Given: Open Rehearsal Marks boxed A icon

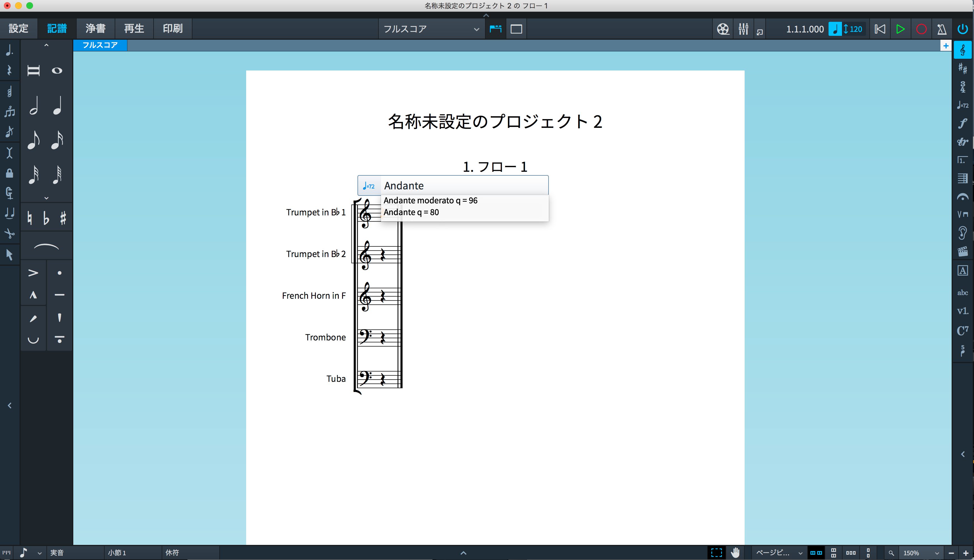Looking at the screenshot, I should coord(963,271).
